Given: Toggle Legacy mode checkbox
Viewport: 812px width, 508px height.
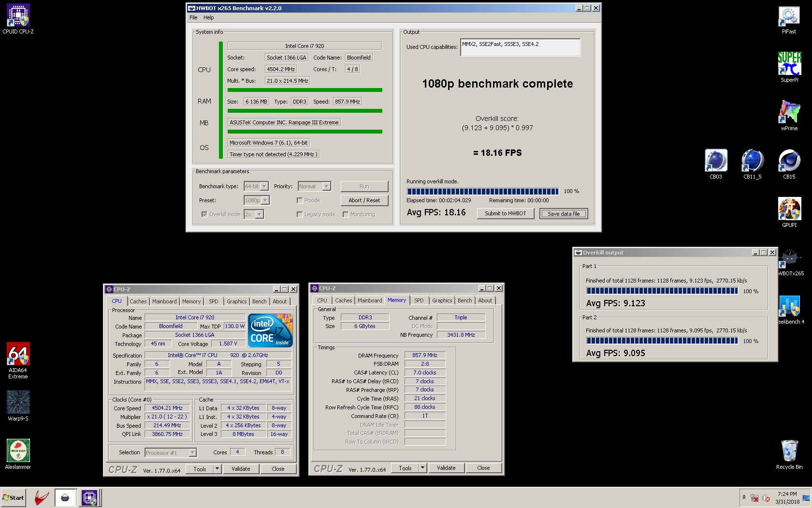Looking at the screenshot, I should (x=300, y=214).
